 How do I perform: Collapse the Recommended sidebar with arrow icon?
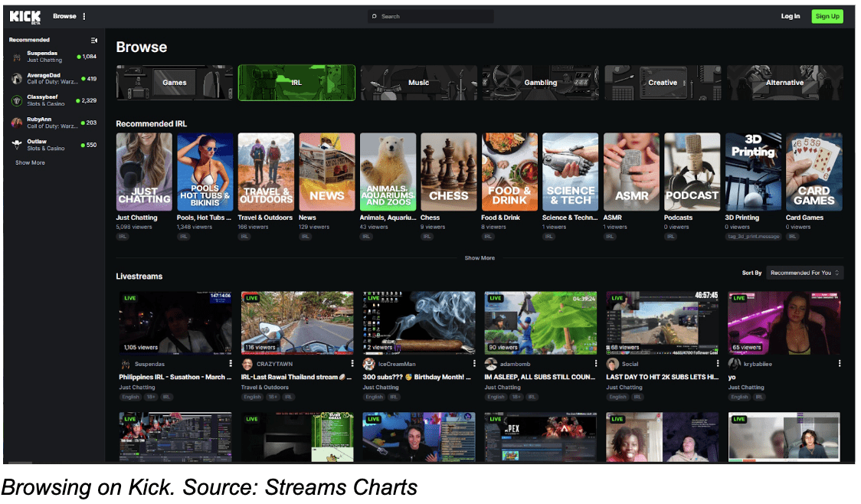(94, 40)
